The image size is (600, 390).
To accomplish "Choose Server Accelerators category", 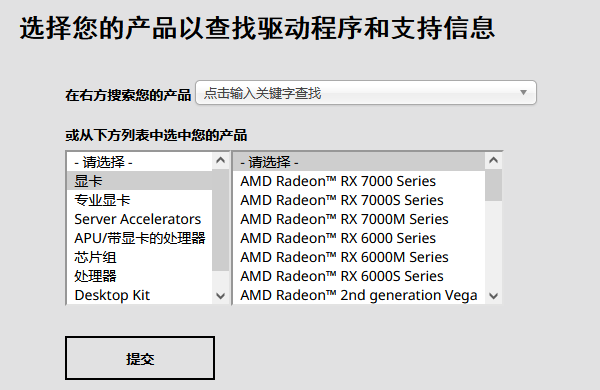I will coord(139,219).
